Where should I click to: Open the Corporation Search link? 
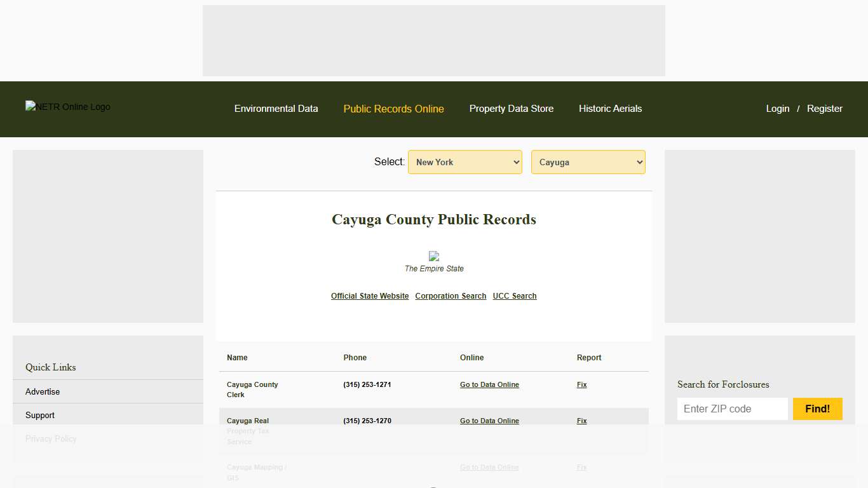coord(451,295)
